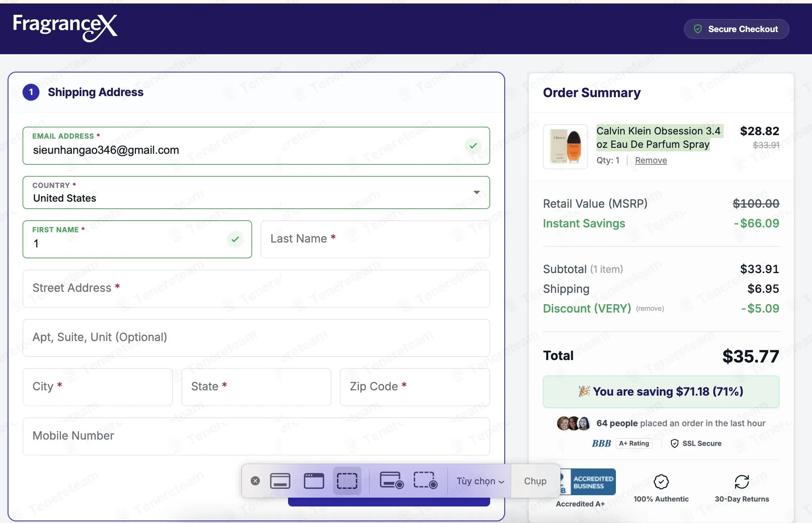
Task: Click the customer avatars beside 64 people
Action: [x=574, y=423]
